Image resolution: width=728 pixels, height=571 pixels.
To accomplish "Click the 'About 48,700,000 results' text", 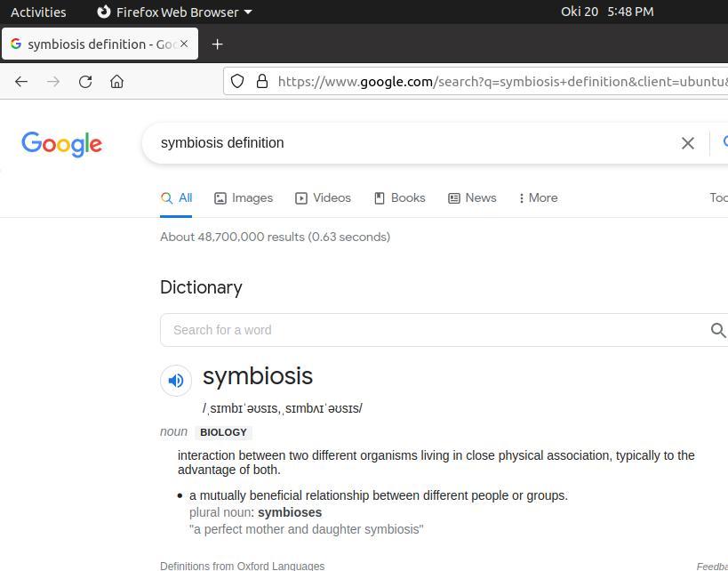I will coord(275,237).
